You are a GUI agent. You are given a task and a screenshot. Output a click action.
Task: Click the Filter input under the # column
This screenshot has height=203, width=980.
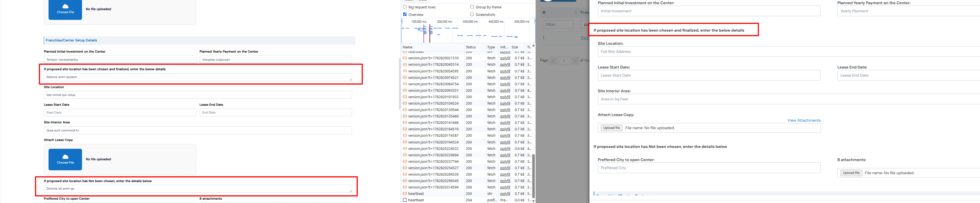coord(558,24)
